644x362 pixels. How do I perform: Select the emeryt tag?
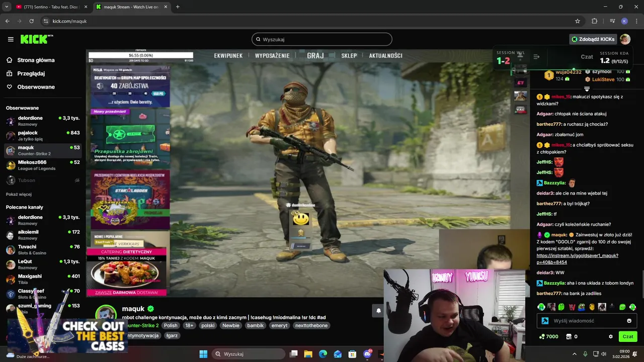click(279, 325)
